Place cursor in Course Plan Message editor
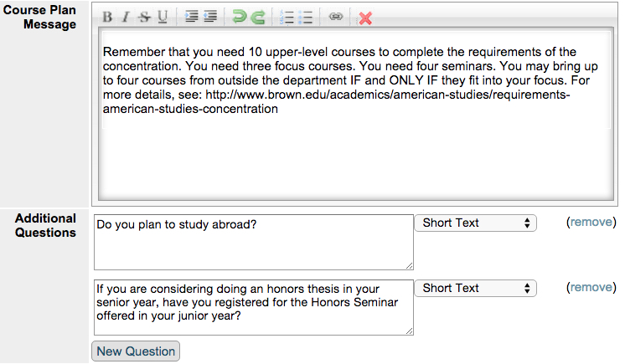Viewport: 625px width, 364px height. click(355, 114)
